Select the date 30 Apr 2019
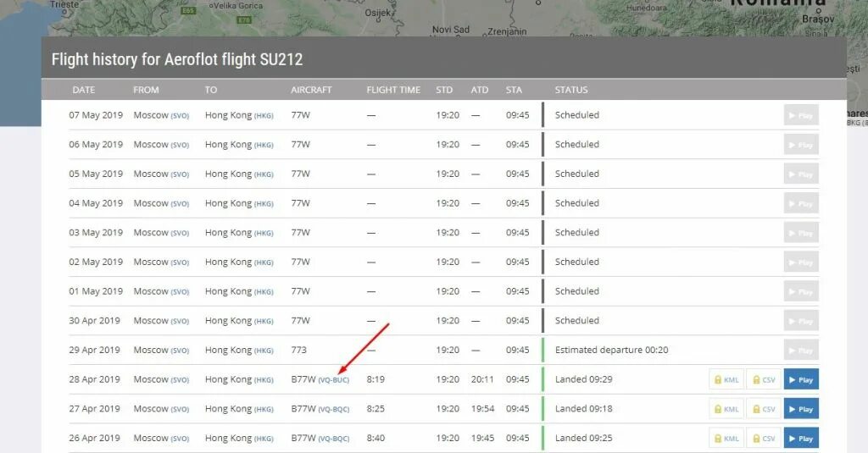Screen dimensions: 868x453 pyautogui.click(x=94, y=320)
